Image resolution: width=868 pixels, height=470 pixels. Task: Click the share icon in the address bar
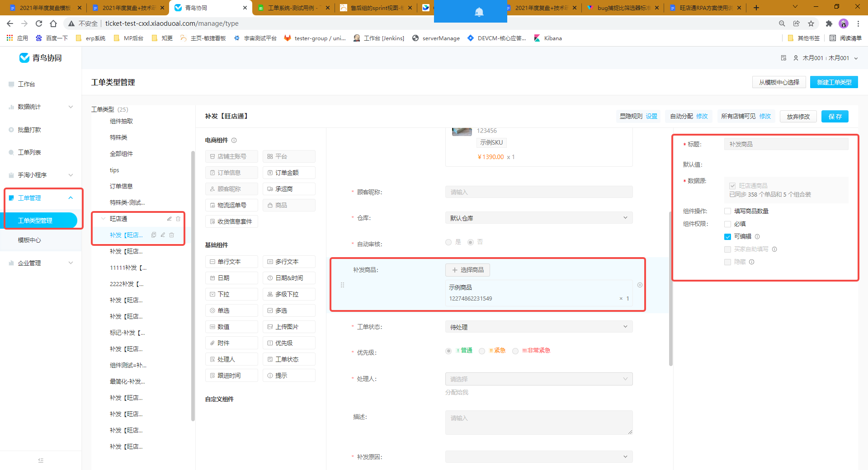click(x=797, y=23)
